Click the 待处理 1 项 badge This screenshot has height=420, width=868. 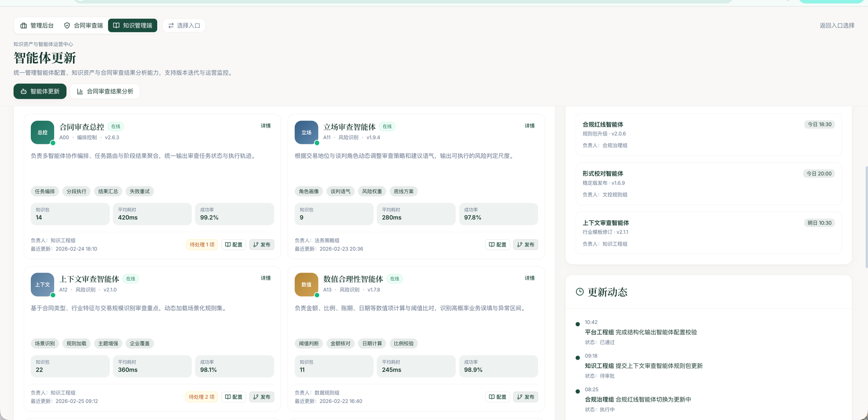coord(202,245)
